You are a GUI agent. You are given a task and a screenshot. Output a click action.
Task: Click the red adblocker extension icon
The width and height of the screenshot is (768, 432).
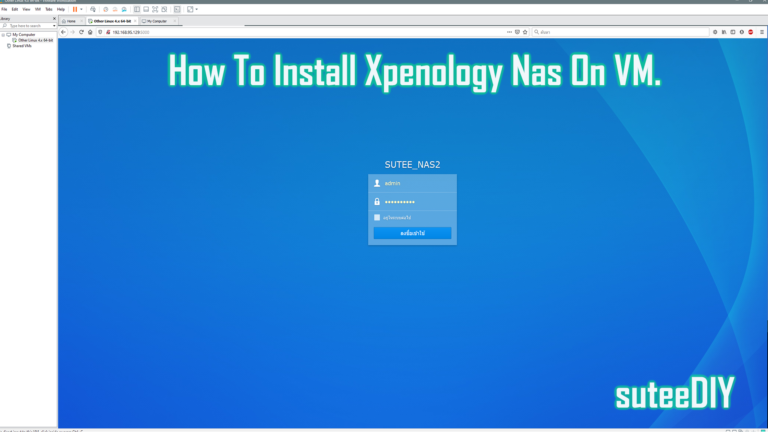pos(751,32)
